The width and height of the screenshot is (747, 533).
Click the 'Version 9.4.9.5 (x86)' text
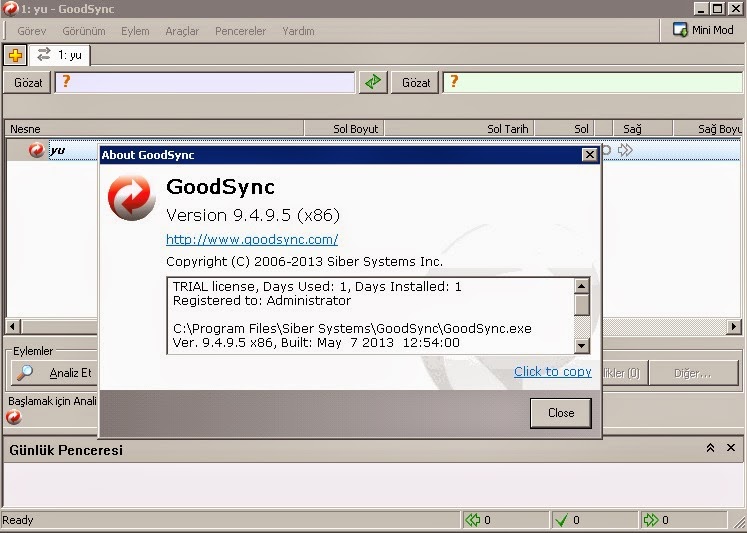[252, 215]
